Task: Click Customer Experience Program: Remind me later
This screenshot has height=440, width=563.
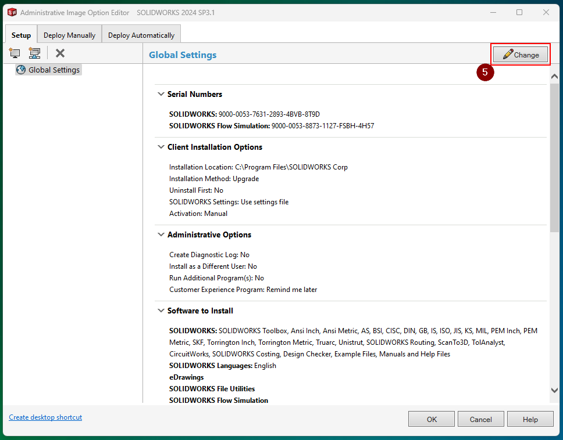Action: [x=243, y=290]
